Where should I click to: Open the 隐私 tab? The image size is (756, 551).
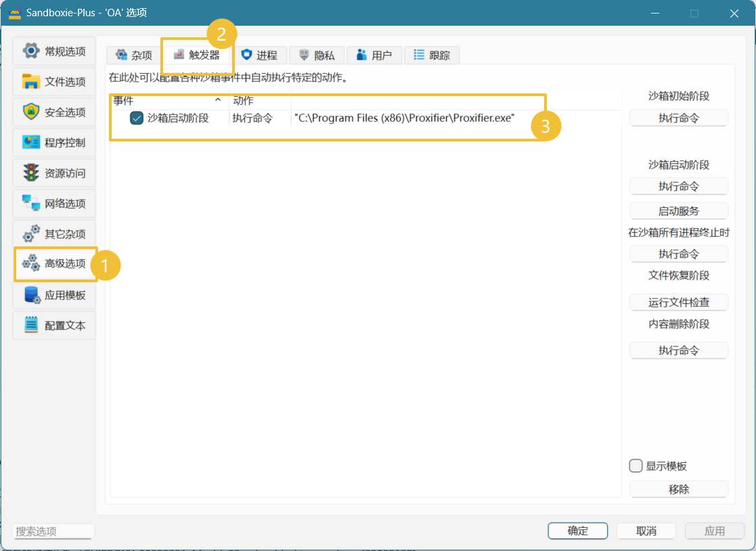[317, 56]
